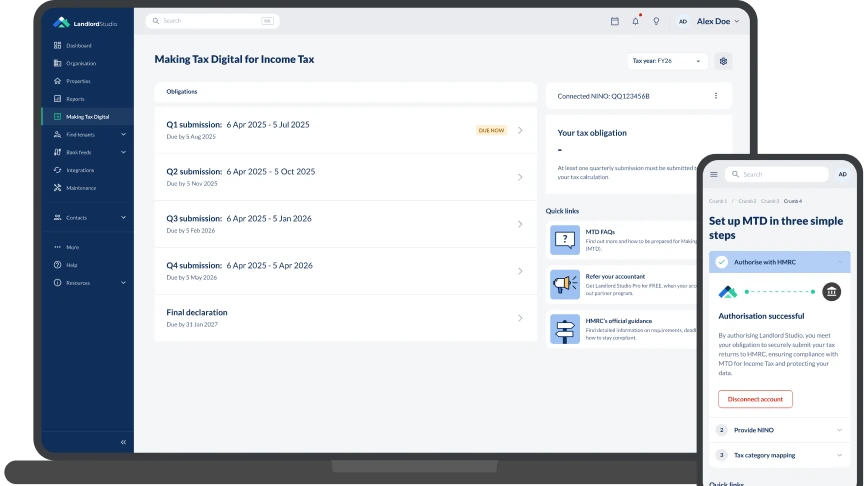Collapse the sidebar with double-chevron icon
The image size is (864, 486).
[123, 442]
